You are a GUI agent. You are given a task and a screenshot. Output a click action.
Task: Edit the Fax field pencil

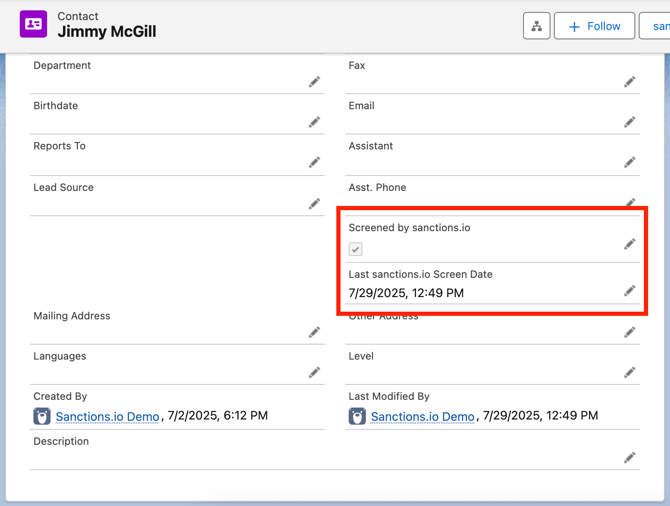(629, 82)
